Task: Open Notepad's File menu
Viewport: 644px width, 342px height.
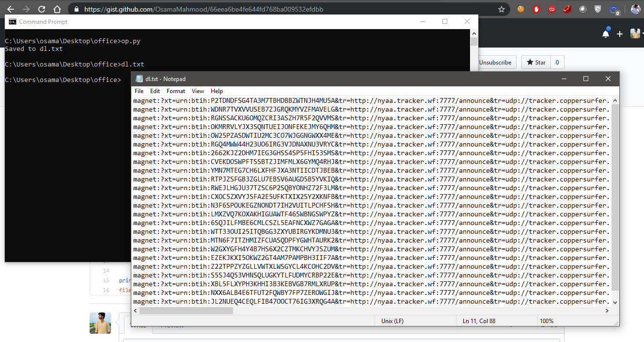Action: 139,91
